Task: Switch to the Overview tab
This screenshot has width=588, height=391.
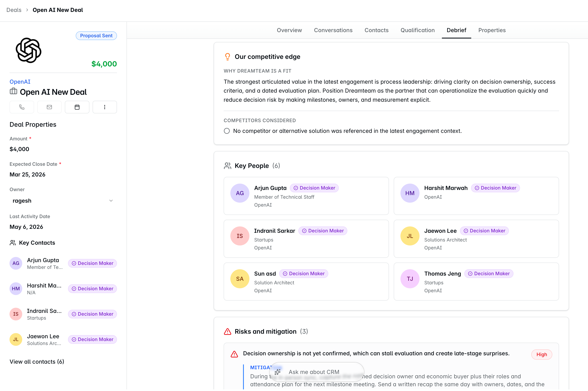Action: tap(289, 30)
